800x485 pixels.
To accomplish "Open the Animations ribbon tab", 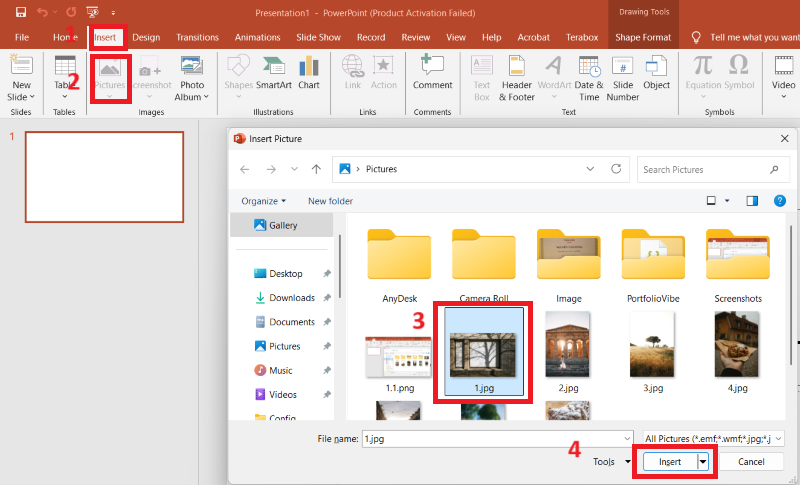I will pyautogui.click(x=257, y=37).
